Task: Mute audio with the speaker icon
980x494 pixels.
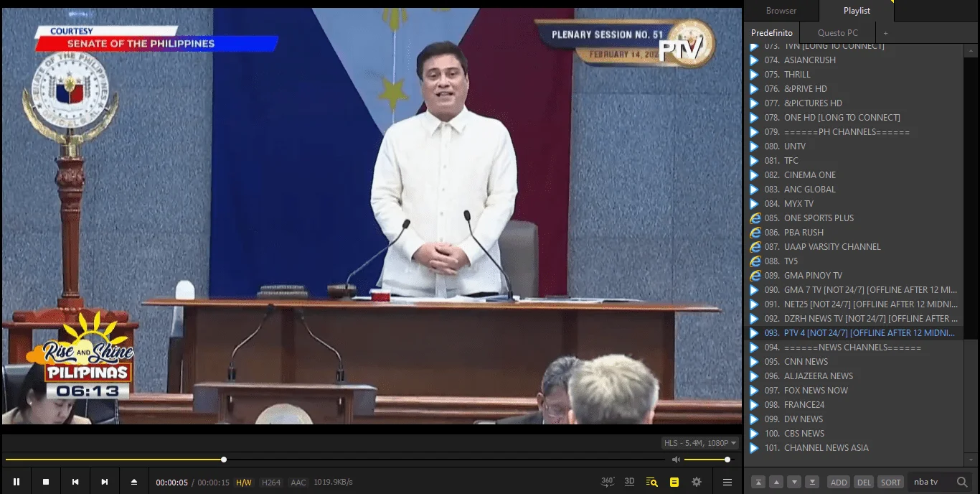Action: (x=676, y=460)
